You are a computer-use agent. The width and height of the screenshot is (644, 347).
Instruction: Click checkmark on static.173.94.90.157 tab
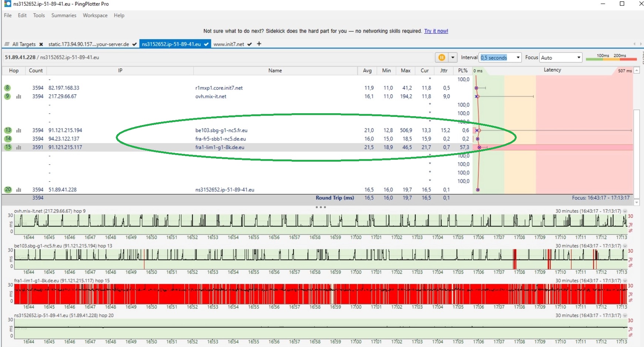tap(134, 44)
